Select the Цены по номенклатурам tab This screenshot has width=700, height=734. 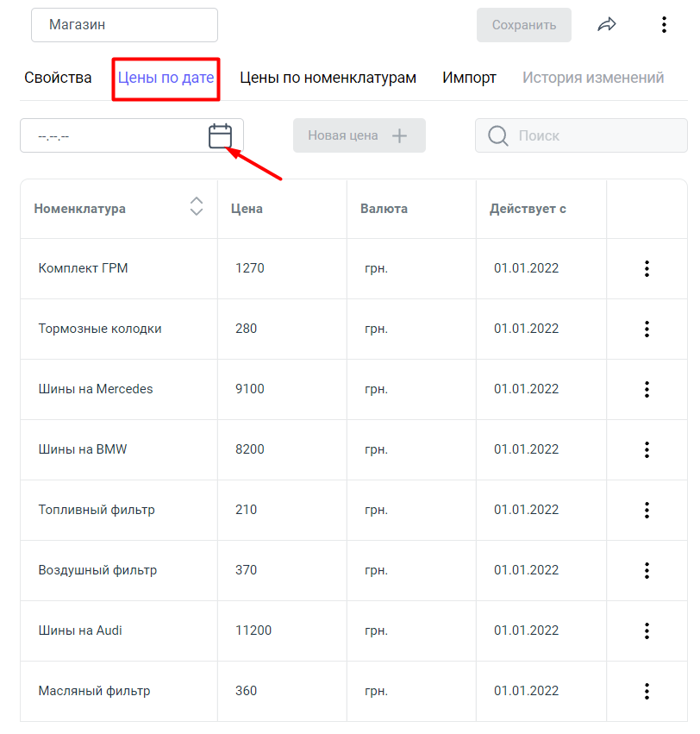click(x=328, y=78)
